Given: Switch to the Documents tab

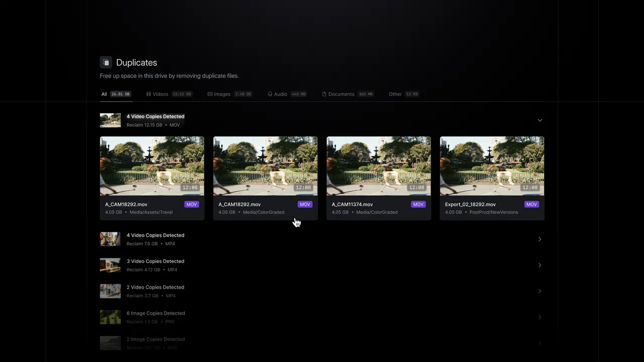Looking at the screenshot, I should [x=348, y=94].
